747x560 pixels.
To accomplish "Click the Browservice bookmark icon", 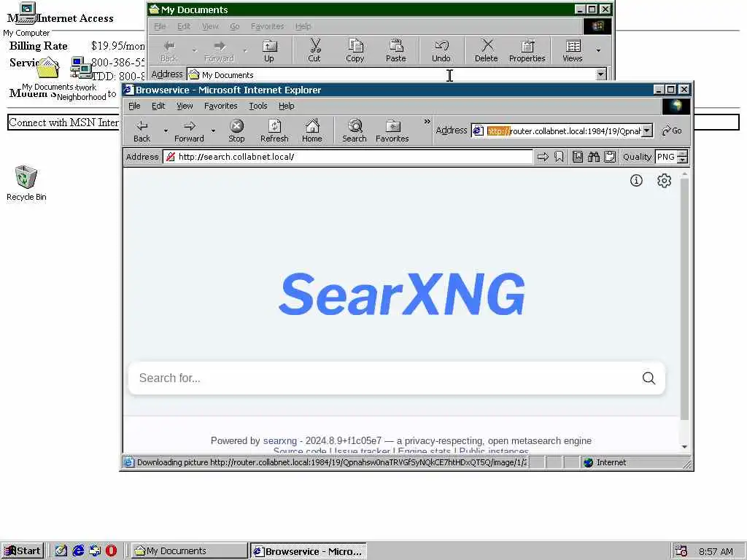I will [560, 157].
